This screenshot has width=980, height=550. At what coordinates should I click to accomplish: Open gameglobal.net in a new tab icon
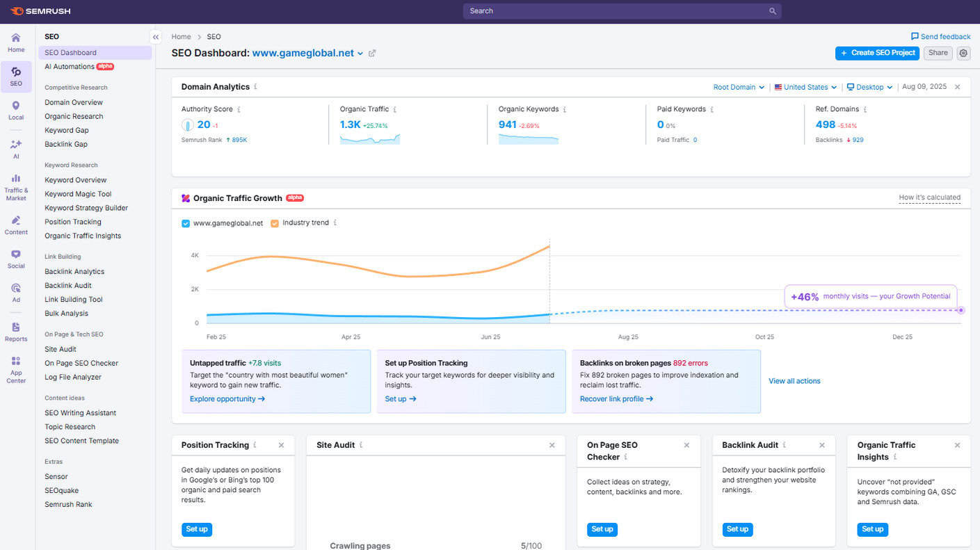pyautogui.click(x=372, y=53)
